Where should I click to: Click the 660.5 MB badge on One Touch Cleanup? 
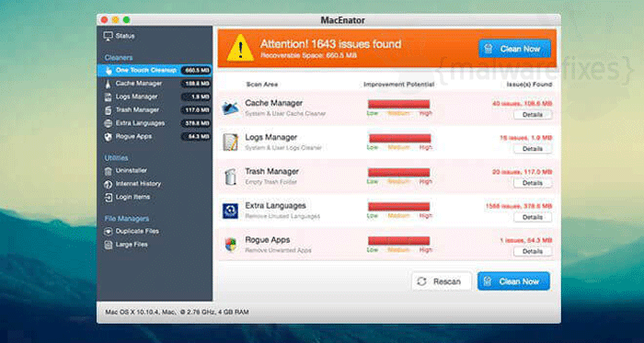click(x=196, y=71)
